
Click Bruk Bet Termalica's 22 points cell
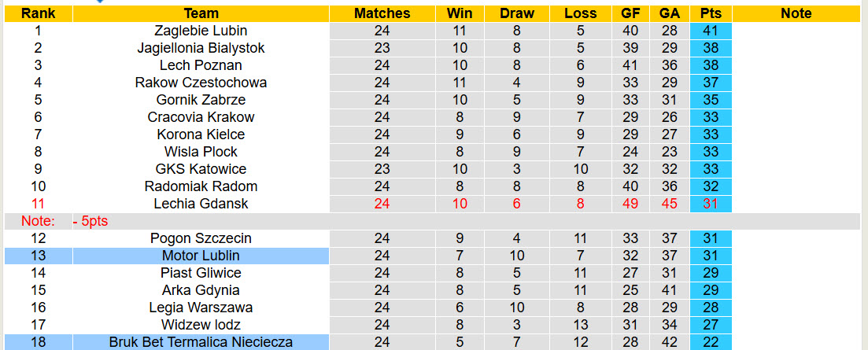711,342
